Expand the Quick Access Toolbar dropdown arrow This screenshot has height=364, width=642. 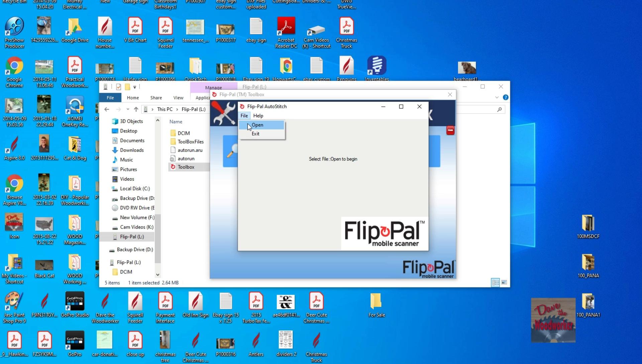click(135, 87)
